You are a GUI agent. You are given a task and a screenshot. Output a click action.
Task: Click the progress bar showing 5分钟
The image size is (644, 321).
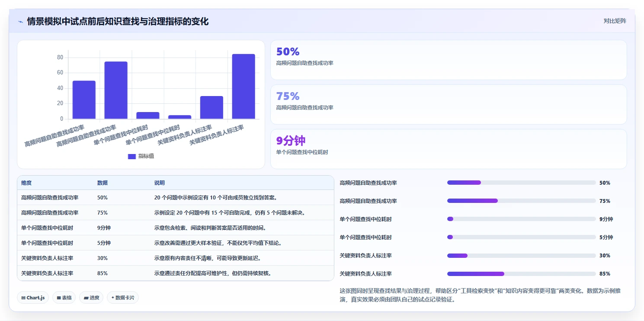coord(522,237)
